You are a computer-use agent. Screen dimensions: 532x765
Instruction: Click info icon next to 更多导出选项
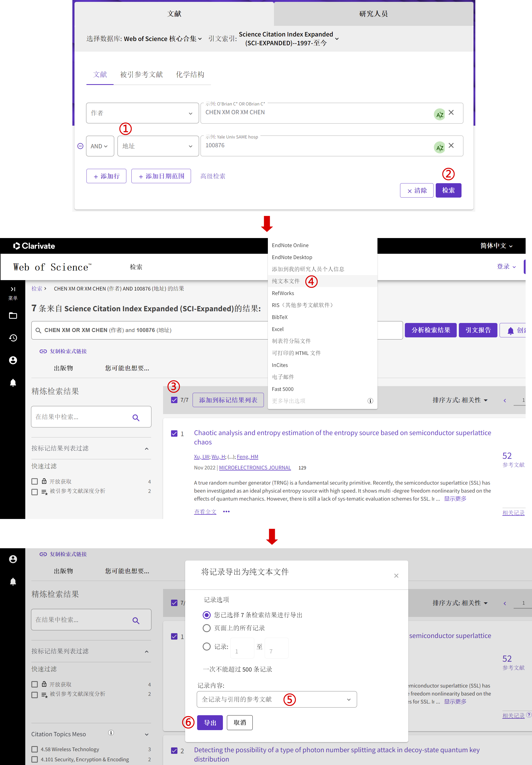click(370, 401)
